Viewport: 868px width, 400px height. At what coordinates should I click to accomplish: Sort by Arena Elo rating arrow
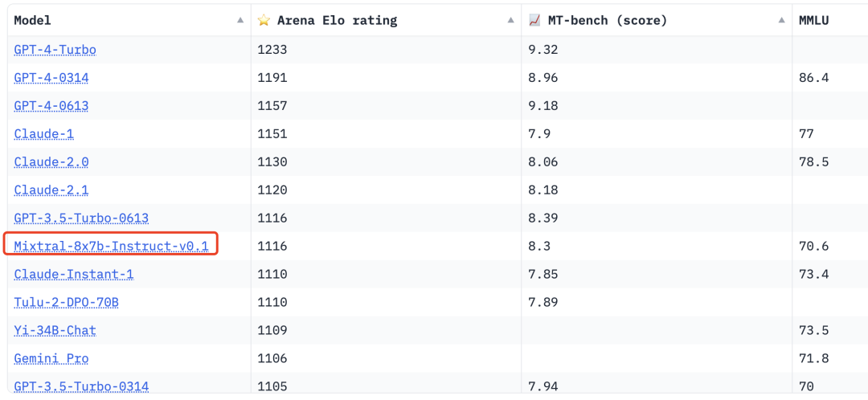tap(510, 20)
